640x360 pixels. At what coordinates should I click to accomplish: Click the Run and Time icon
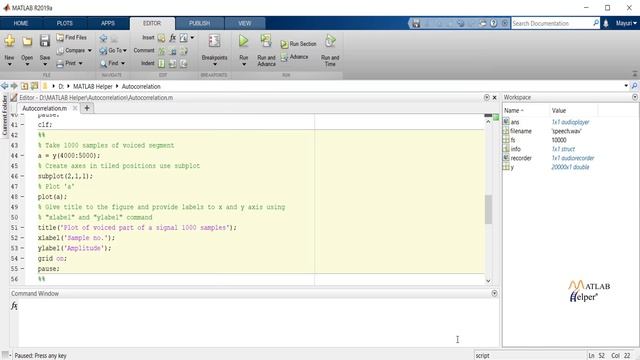[330, 41]
